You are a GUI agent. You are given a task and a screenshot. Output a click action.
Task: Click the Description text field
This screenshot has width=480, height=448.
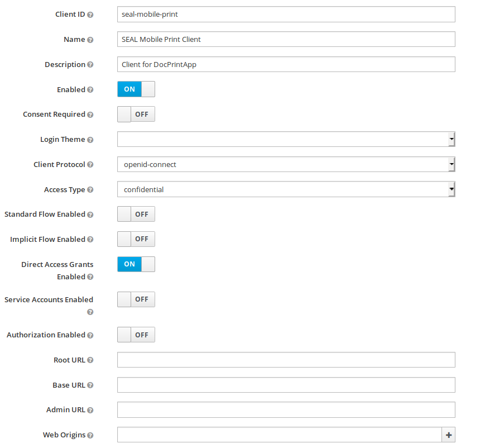[x=286, y=64]
